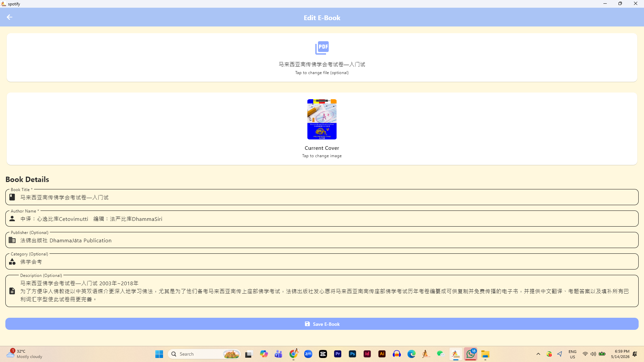Click 'Tap to change image' text
Screen dimensions: 644x362
322,156
